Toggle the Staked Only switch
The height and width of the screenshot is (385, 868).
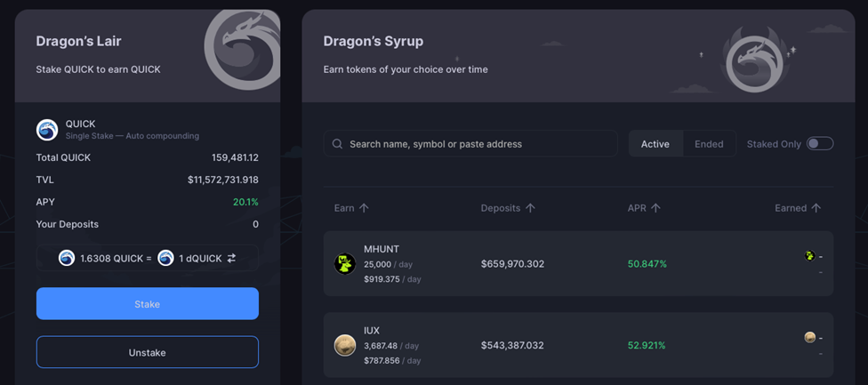click(820, 144)
